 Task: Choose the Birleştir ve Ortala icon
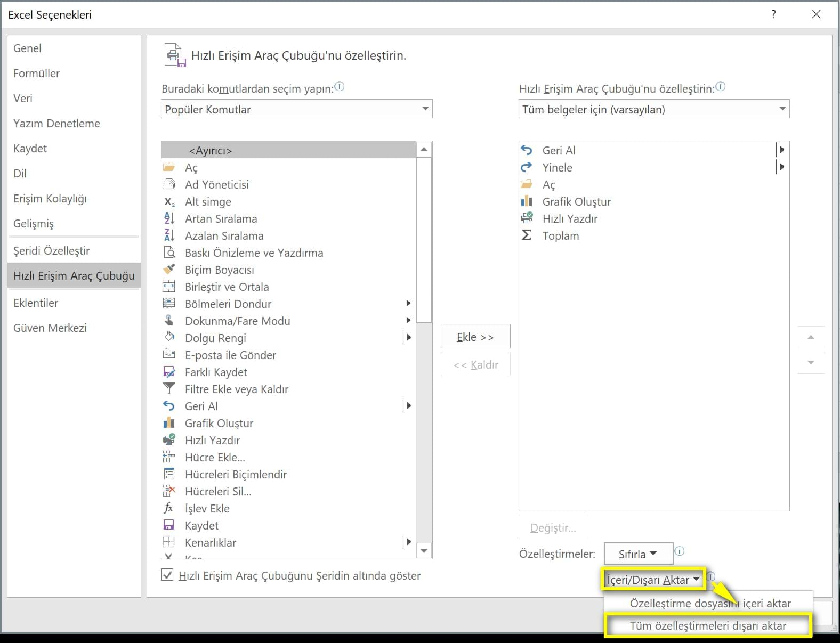tap(169, 287)
